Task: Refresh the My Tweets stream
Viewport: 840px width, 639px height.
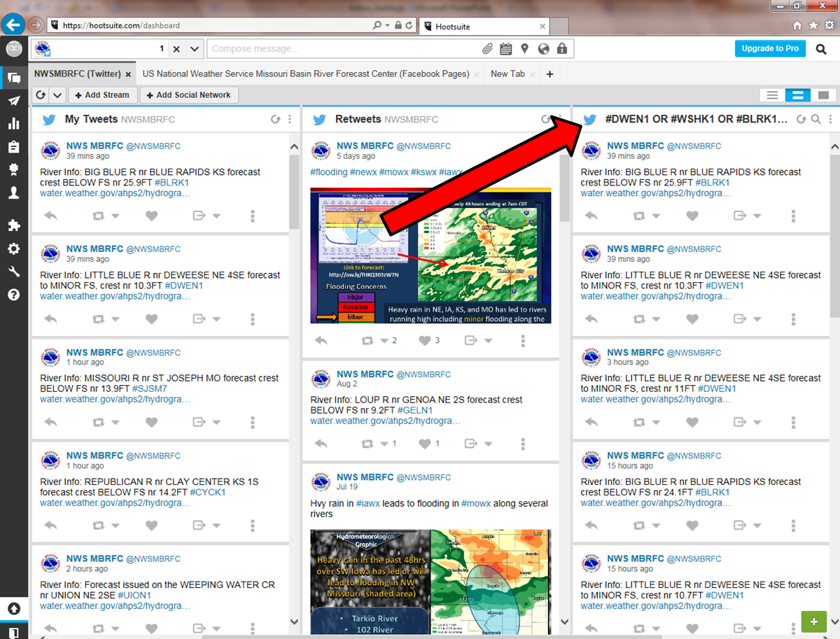Action: [276, 120]
